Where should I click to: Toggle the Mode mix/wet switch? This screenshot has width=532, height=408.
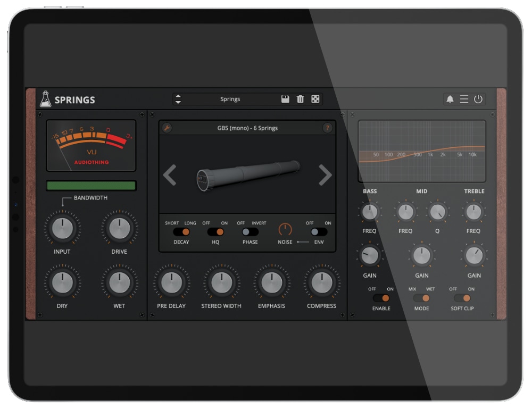point(421,298)
